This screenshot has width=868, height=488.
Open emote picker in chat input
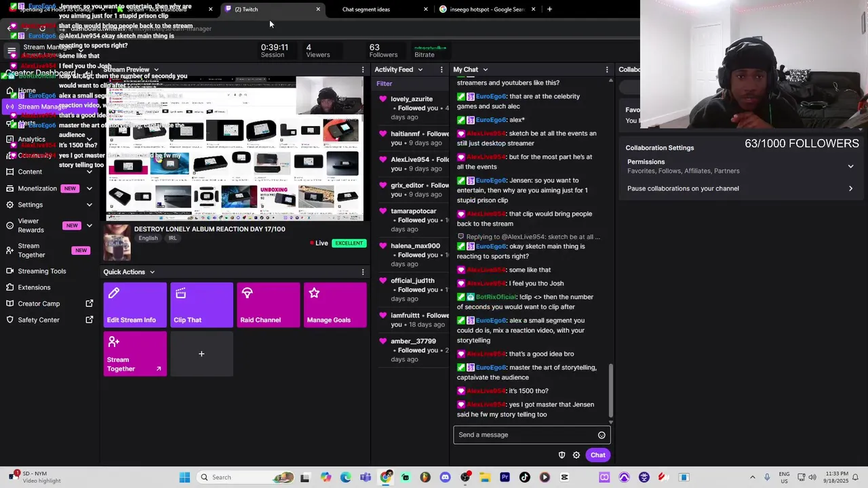tap(601, 435)
